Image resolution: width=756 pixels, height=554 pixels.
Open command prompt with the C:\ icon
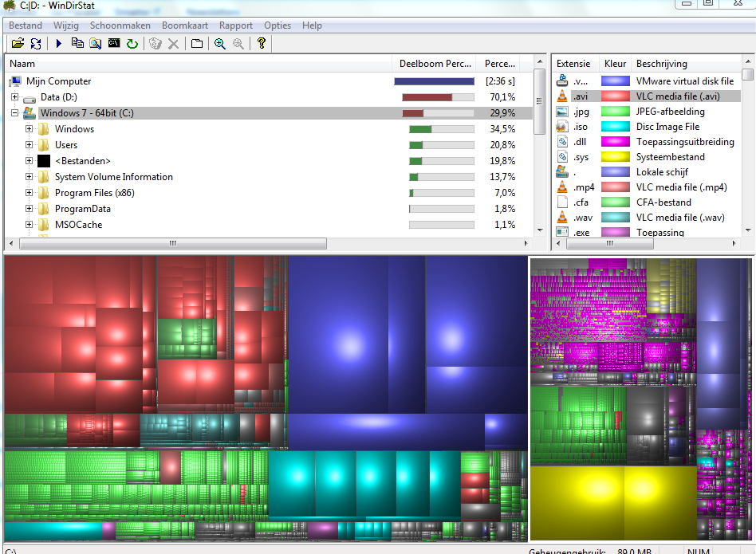[x=114, y=43]
